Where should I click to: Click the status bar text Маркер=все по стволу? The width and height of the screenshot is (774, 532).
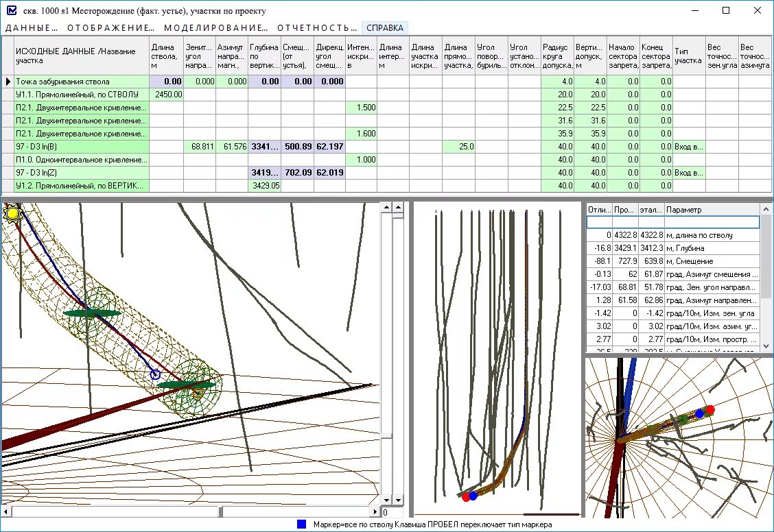click(353, 524)
